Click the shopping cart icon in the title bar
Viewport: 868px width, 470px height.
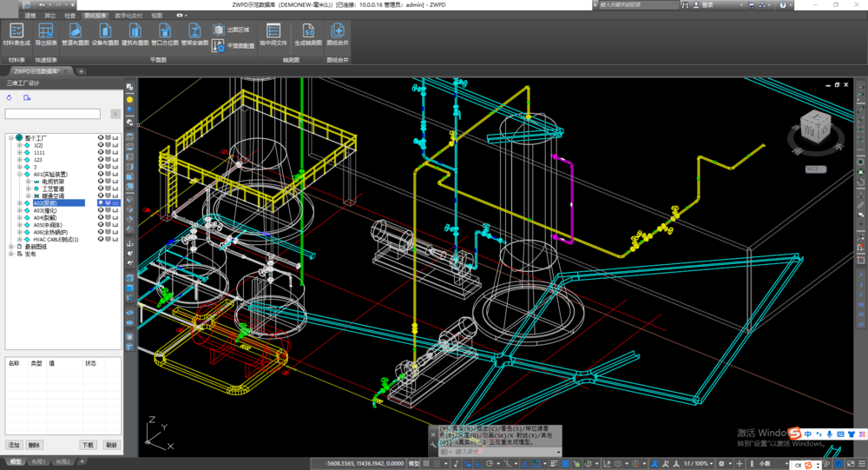pos(751,4)
